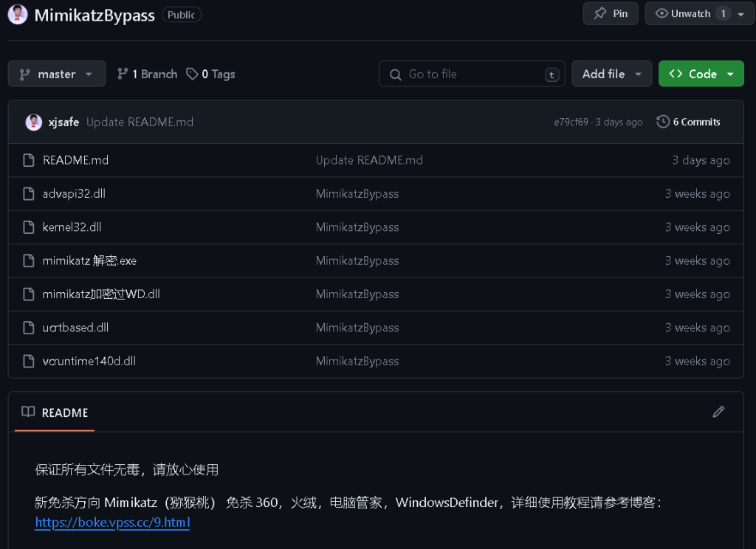Click MimikatzBypass commit message in advapi32.dll row
The height and width of the screenshot is (549, 756).
click(357, 194)
